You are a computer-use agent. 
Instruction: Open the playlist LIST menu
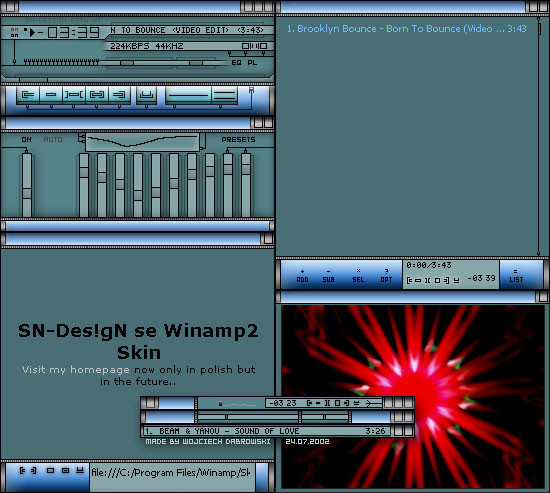(516, 275)
